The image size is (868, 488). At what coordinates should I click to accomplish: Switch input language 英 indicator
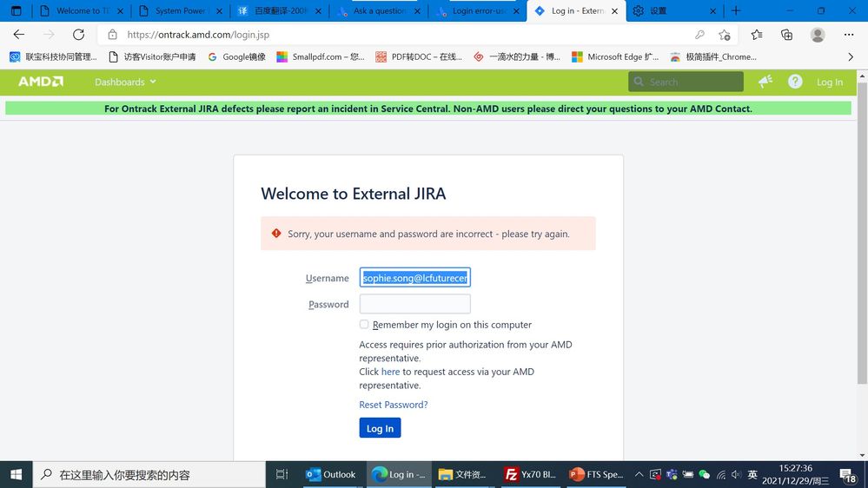tap(752, 474)
